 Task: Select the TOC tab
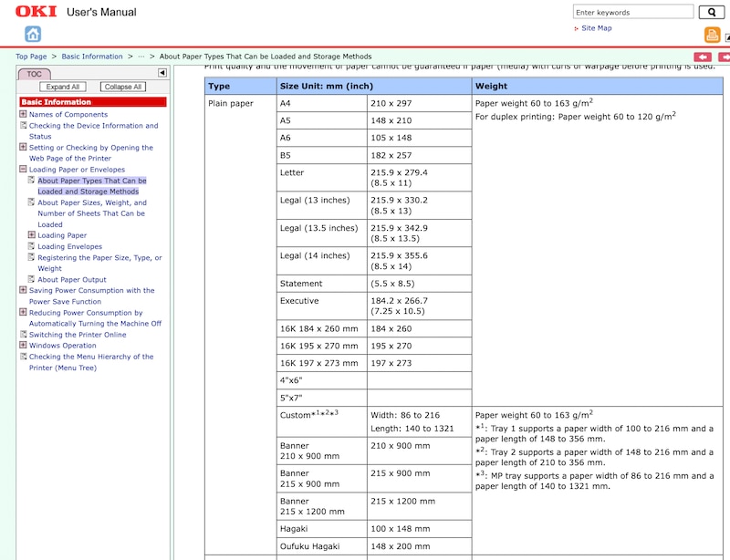(34, 74)
